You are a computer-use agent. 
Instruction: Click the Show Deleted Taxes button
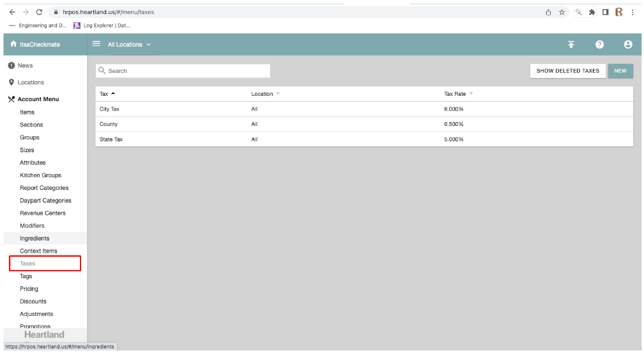coord(567,71)
